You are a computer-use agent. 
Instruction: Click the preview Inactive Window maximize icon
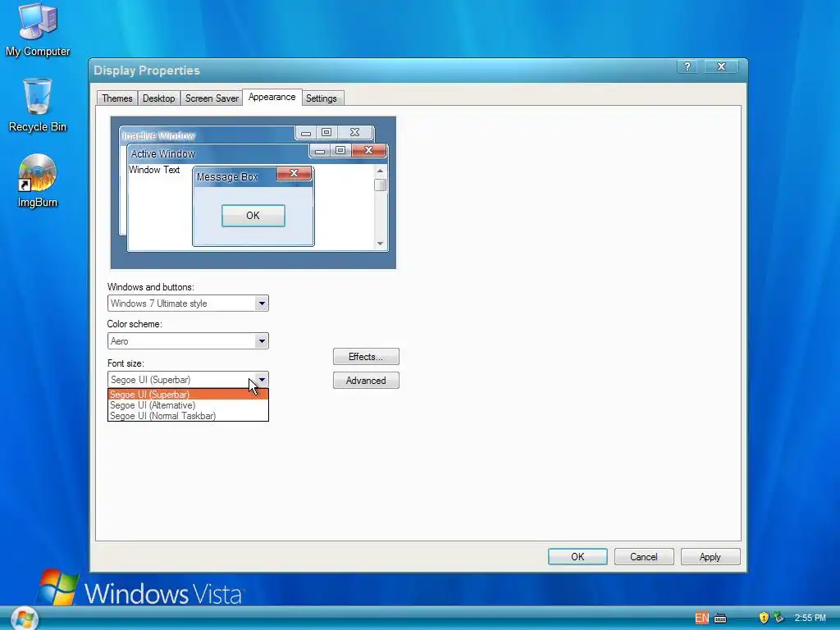(x=326, y=132)
